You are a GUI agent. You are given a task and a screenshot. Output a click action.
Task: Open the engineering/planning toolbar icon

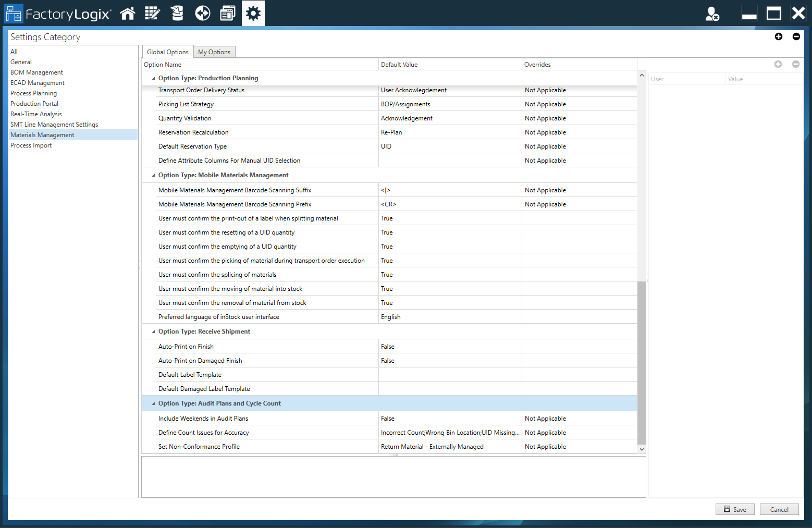point(152,13)
